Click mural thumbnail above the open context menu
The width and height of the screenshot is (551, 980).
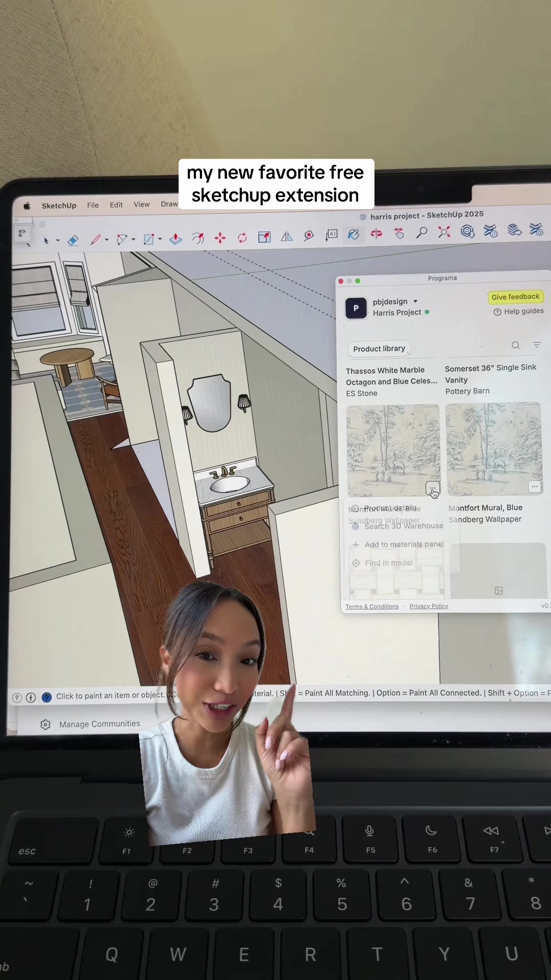(x=393, y=451)
